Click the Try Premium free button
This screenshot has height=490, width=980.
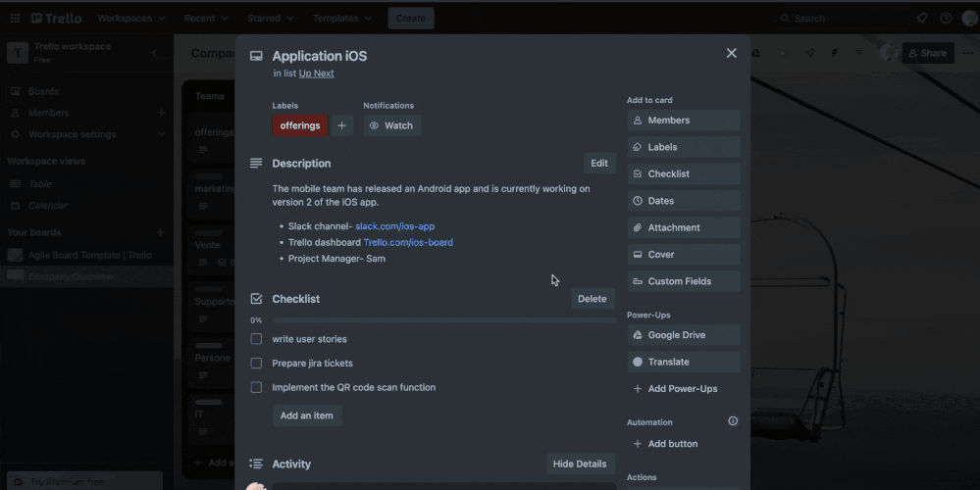[x=85, y=482]
